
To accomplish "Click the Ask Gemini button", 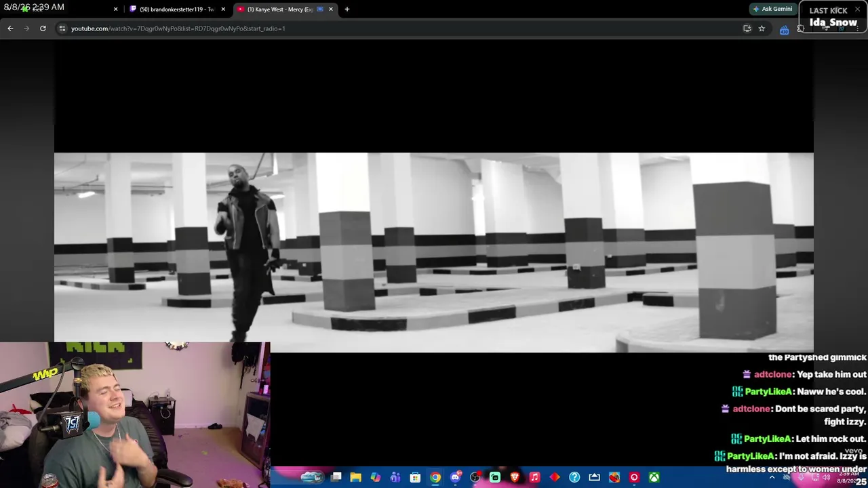I will click(772, 9).
